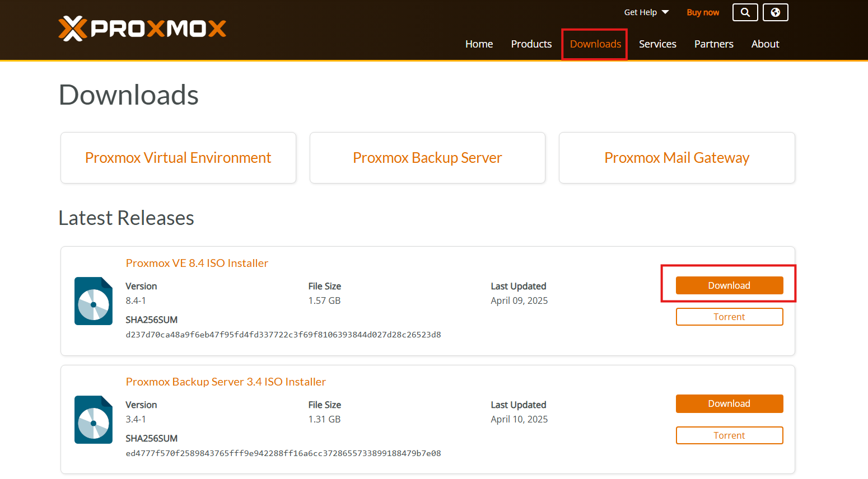Choose the Proxmox Mail Gateway card
This screenshot has width=868, height=479.
676,158
